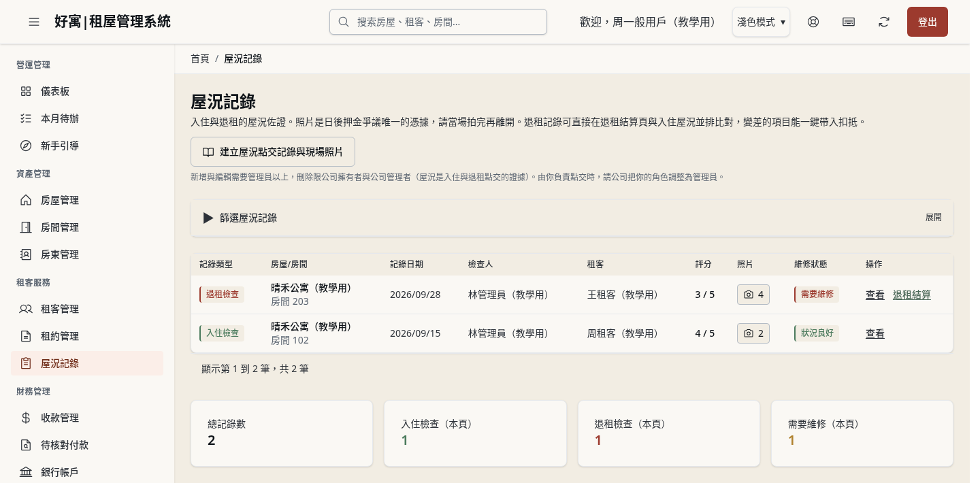980x483 pixels.
Task: Click the 租約管理 document icon
Action: (26, 336)
